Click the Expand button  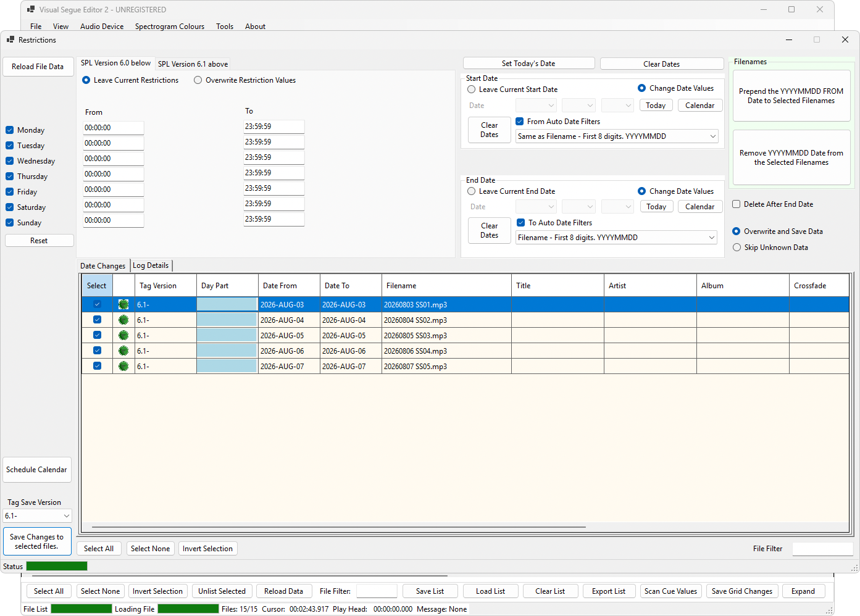click(803, 591)
